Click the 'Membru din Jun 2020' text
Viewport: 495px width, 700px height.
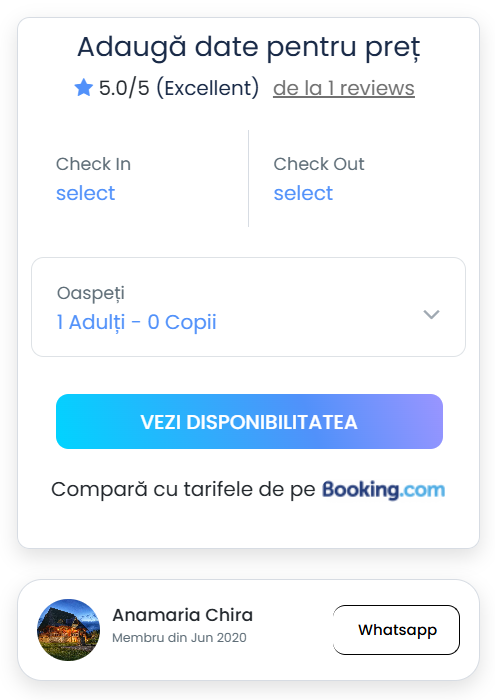click(x=179, y=638)
